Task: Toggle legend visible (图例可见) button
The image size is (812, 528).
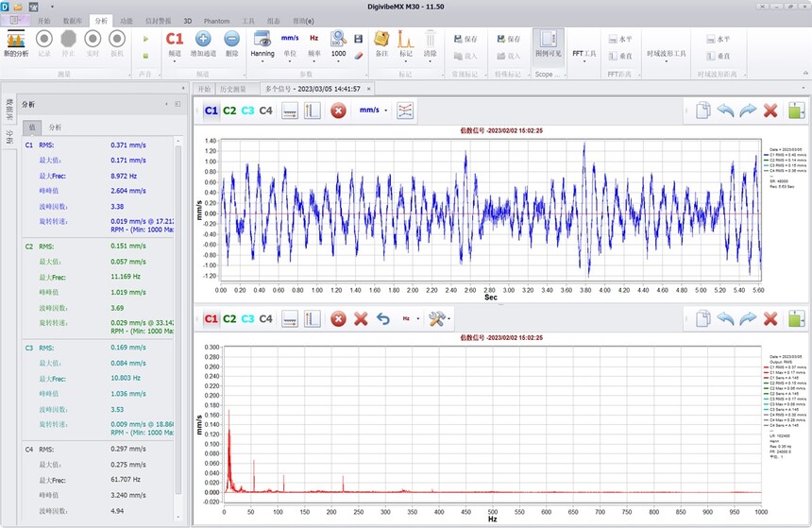Action: pyautogui.click(x=548, y=44)
